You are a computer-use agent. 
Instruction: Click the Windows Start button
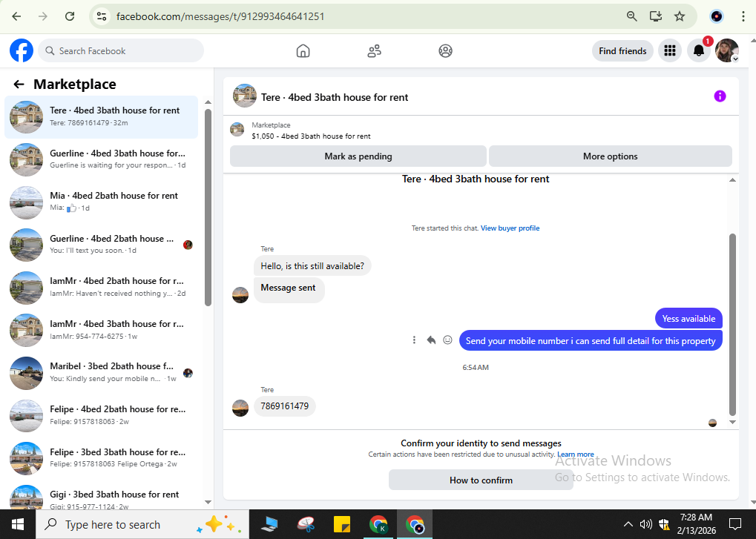click(18, 524)
